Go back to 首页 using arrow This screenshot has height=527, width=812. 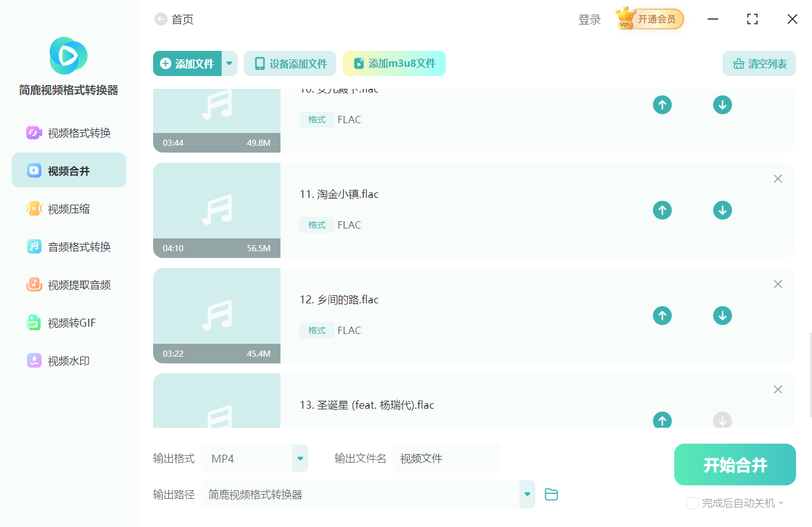(x=161, y=20)
